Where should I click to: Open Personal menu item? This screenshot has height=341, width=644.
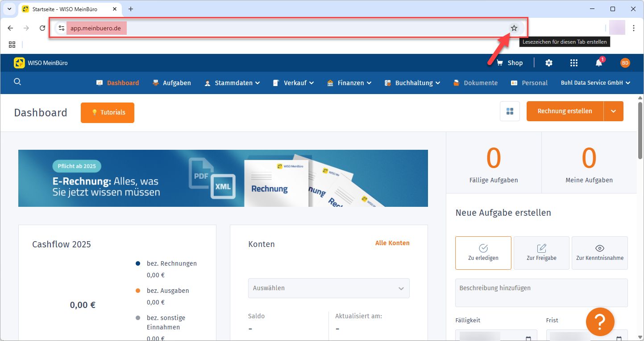click(x=529, y=83)
